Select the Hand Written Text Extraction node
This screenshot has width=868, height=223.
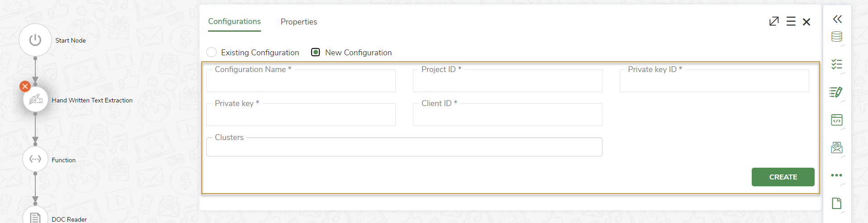click(x=36, y=100)
